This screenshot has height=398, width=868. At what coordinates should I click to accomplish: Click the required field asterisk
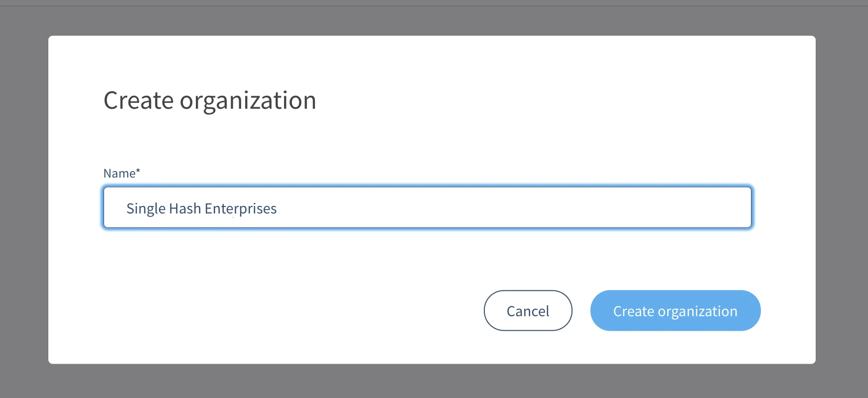pyautogui.click(x=138, y=170)
